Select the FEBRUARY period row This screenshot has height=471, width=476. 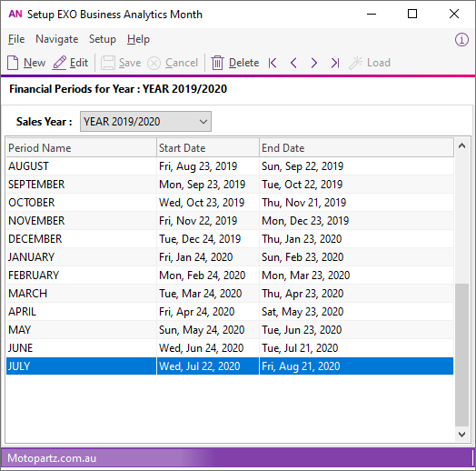pyautogui.click(x=230, y=276)
